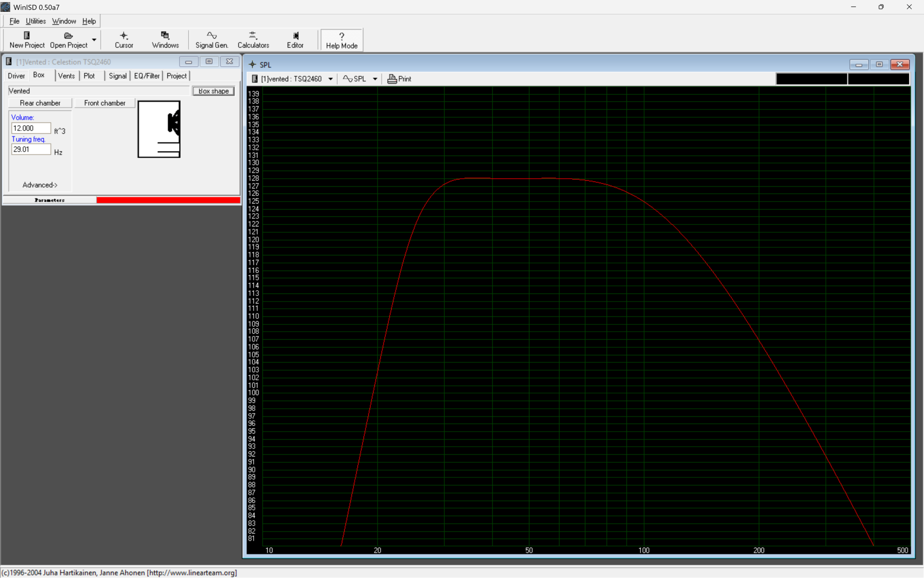Click the Print button in SPL window
This screenshot has height=578, width=924.
pos(399,79)
